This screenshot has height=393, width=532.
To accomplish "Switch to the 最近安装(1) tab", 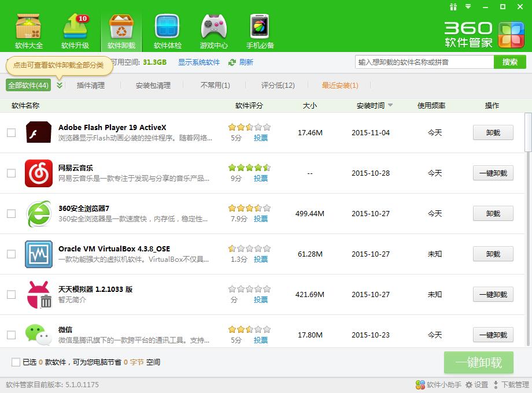I will 340,86.
